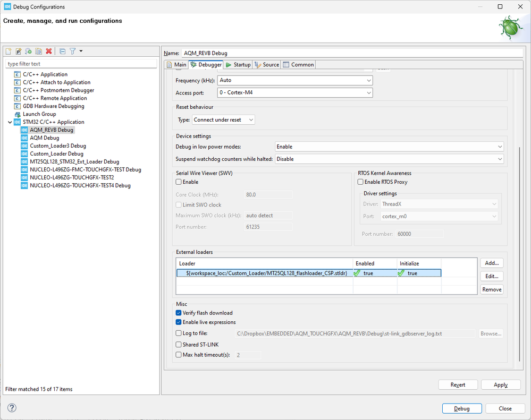Open Access port dropdown
This screenshot has width=531, height=420.
click(x=295, y=93)
